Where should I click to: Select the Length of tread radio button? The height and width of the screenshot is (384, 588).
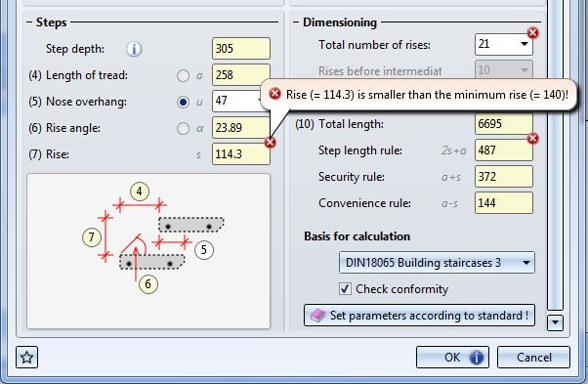[183, 76]
